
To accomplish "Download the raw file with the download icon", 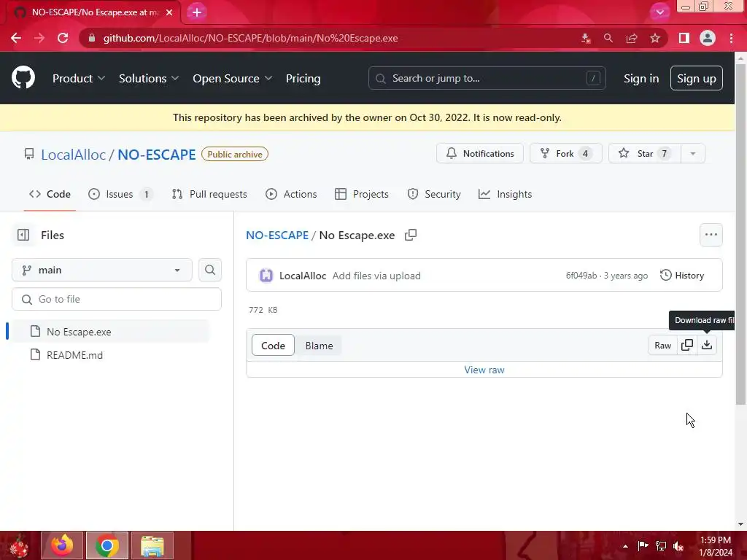I will [x=707, y=345].
